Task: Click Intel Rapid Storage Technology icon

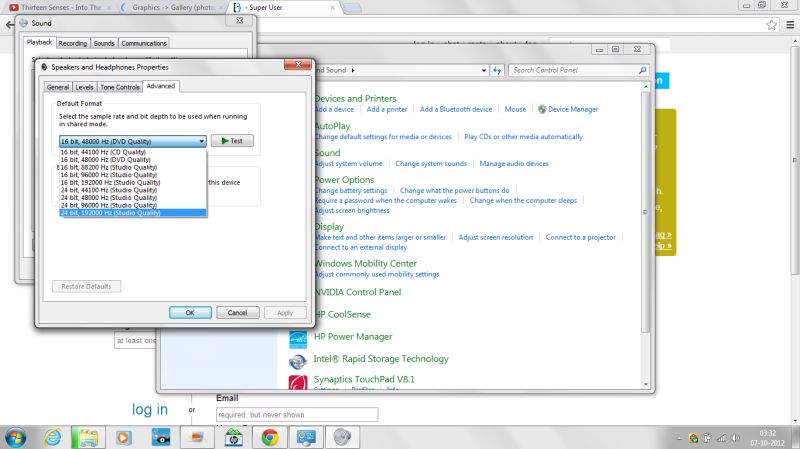Action: 298,362
